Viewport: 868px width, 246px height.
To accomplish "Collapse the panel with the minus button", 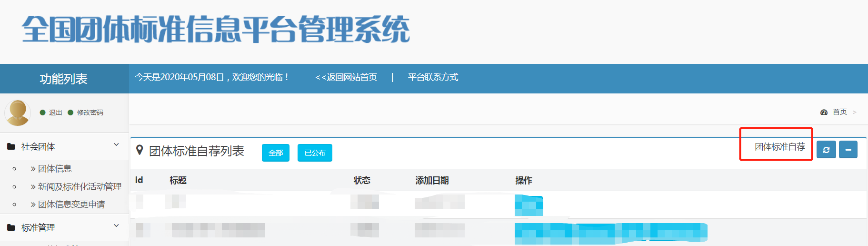I will [848, 150].
